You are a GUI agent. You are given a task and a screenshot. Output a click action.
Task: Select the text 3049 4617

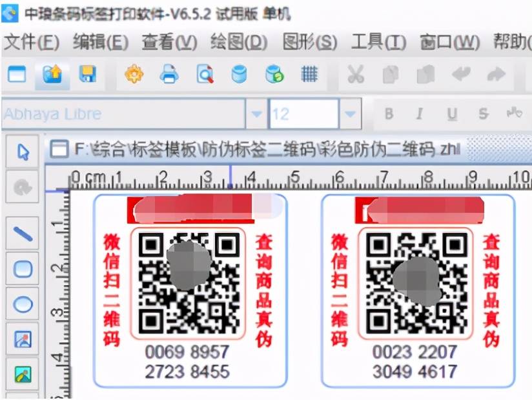pyautogui.click(x=414, y=372)
